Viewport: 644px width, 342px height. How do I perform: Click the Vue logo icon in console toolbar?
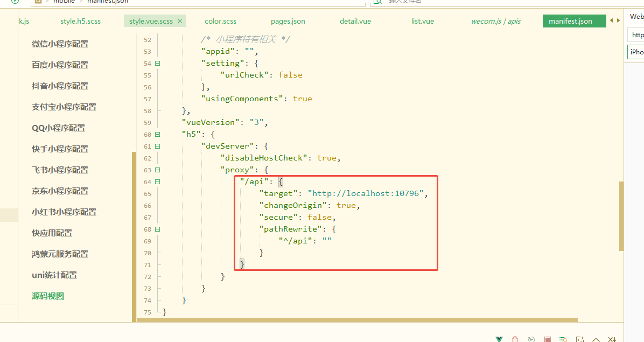point(500,339)
